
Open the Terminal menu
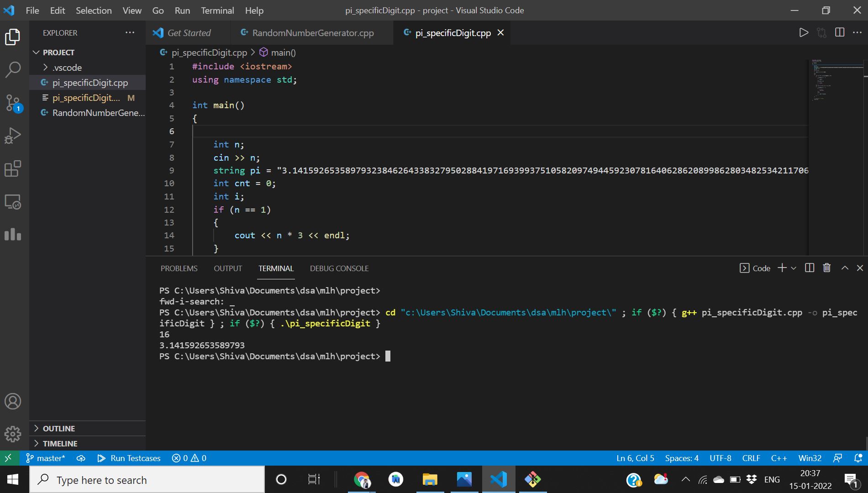[x=217, y=10]
